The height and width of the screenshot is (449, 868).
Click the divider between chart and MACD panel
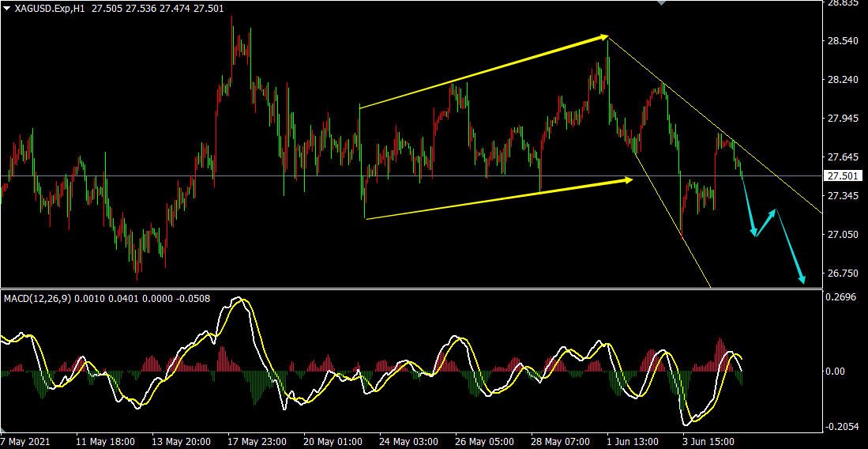pyautogui.click(x=411, y=289)
